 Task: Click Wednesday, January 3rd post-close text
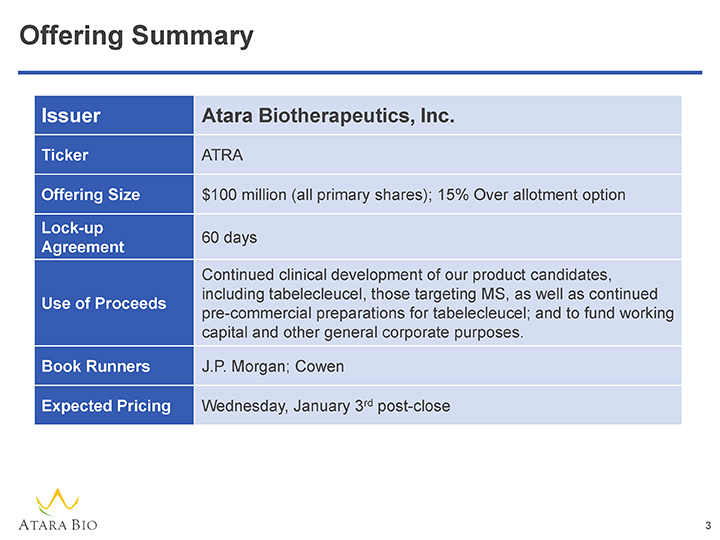point(325,406)
